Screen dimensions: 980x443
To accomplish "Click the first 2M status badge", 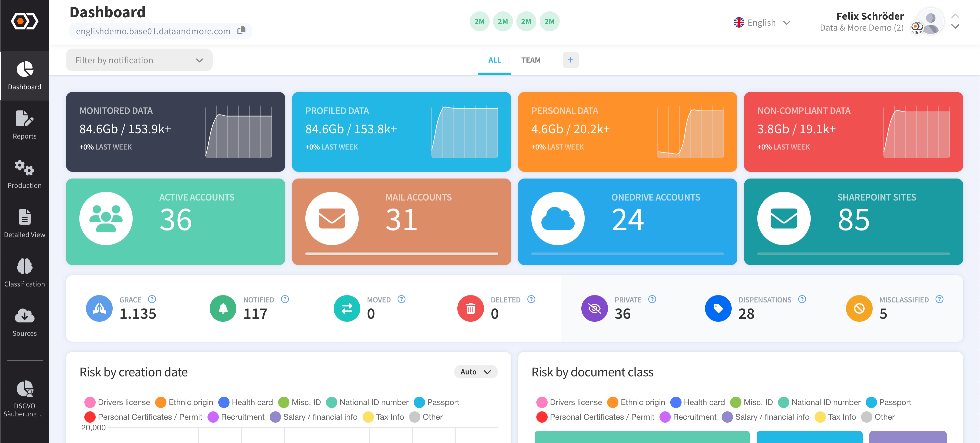I will (x=479, y=21).
